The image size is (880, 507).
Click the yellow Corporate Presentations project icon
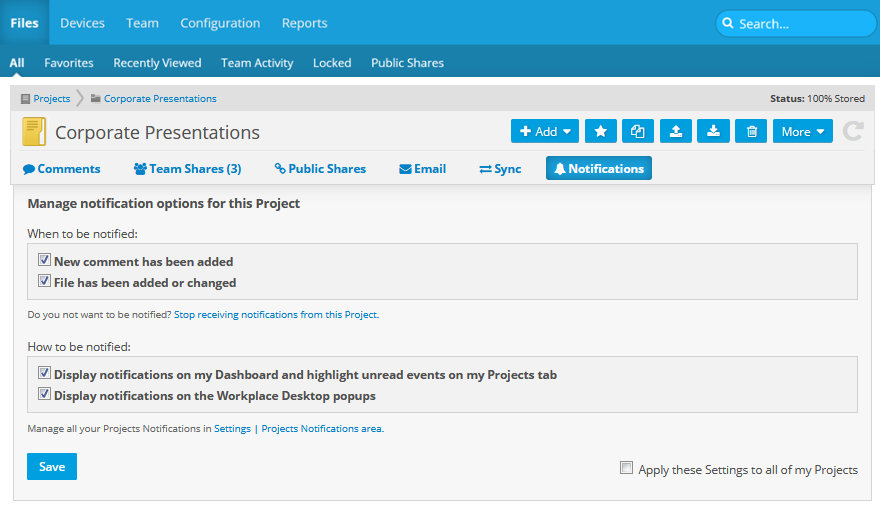pyautogui.click(x=34, y=132)
